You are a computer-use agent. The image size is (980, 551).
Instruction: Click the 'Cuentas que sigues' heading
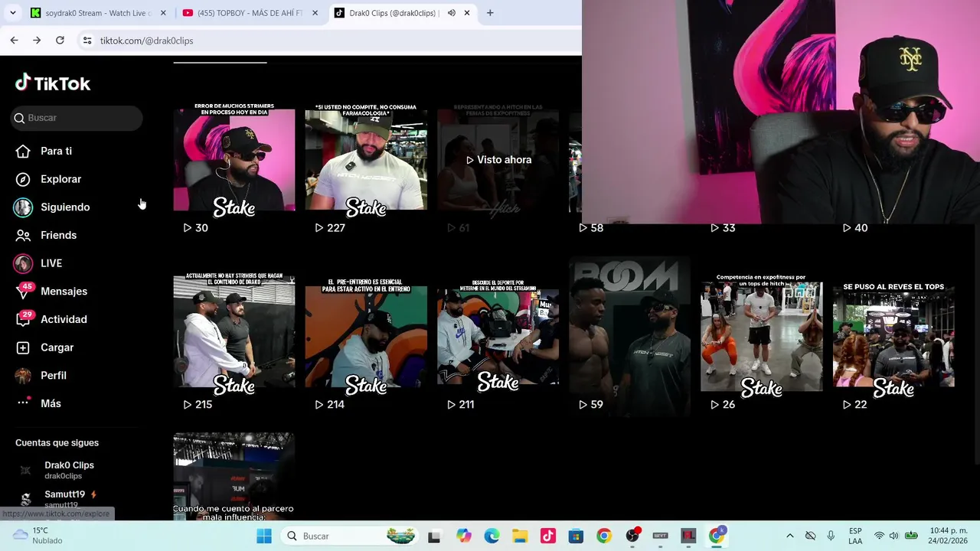click(57, 442)
